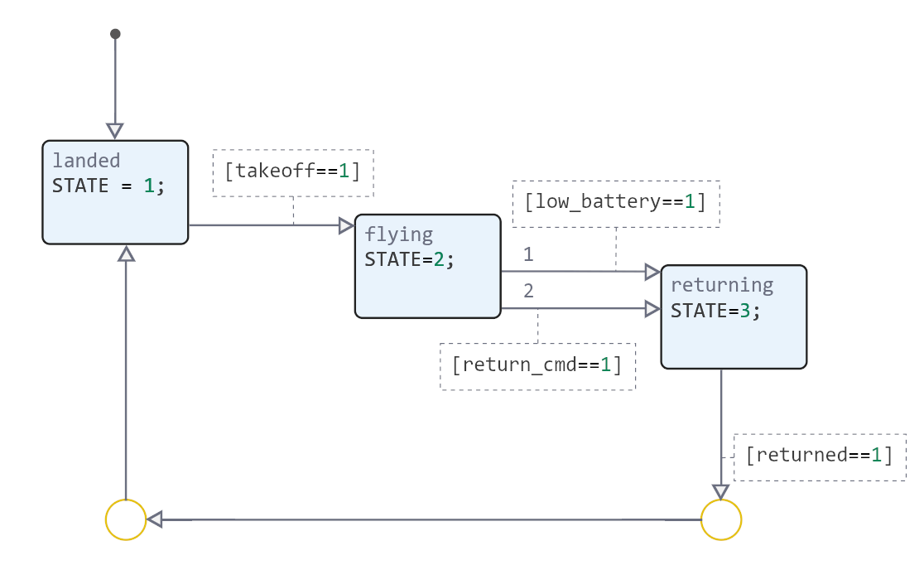Click the 'STATE = 1;' action text
Viewport: 924px width, 565px height.
[108, 186]
